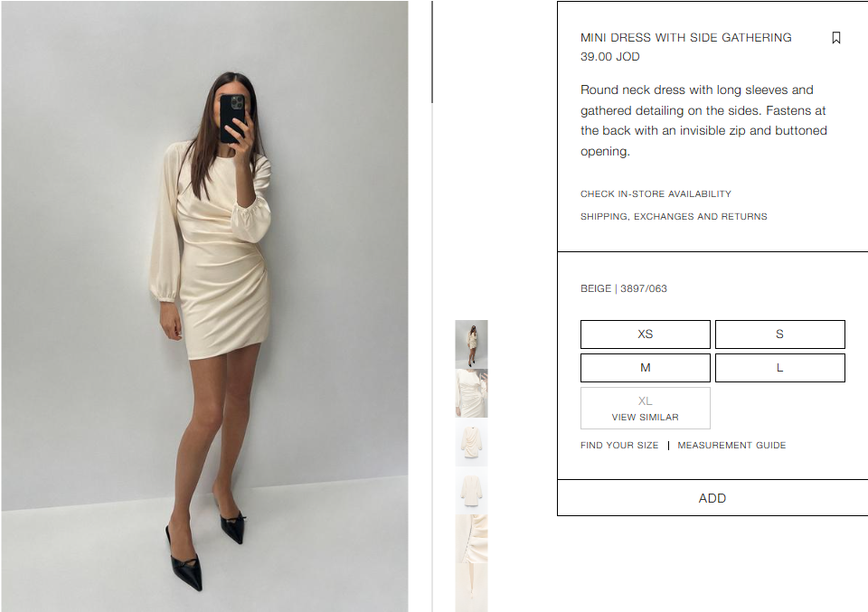
Task: Choose size L
Action: (780, 368)
